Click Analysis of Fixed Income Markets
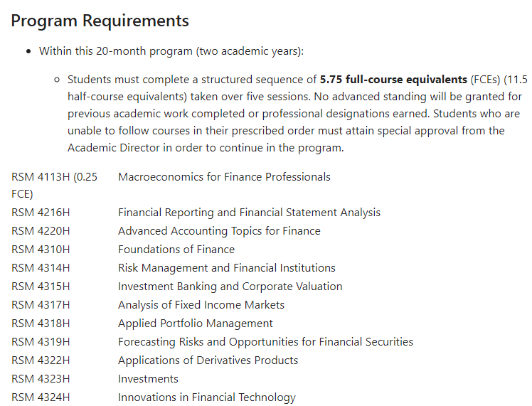The image size is (532, 406). [201, 305]
